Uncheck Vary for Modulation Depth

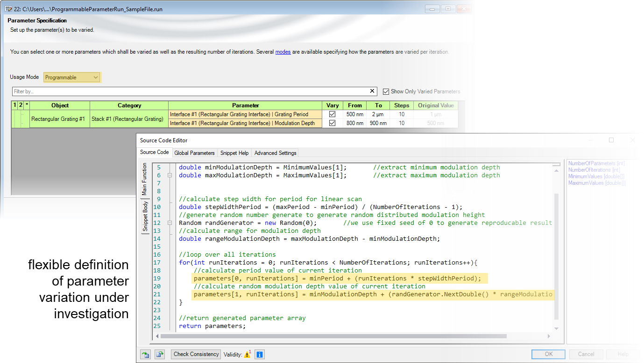pos(333,123)
